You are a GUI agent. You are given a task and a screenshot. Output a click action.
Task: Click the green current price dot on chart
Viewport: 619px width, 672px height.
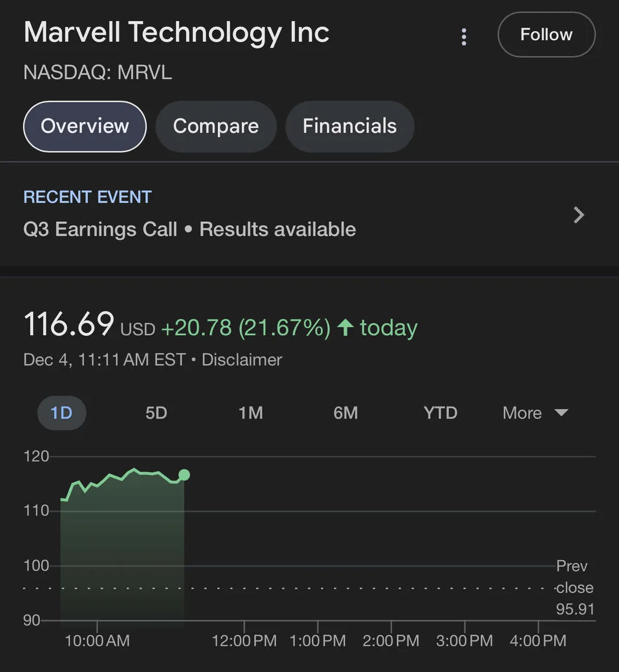pos(184,474)
